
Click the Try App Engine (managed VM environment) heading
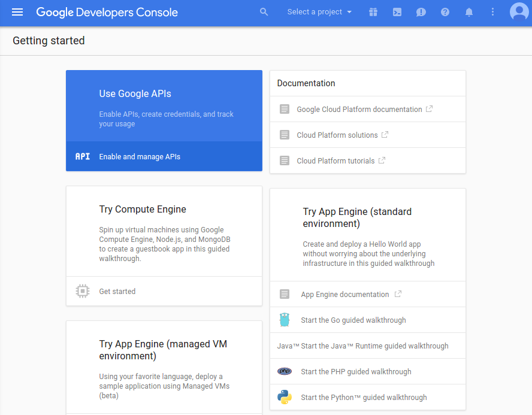pyautogui.click(x=163, y=350)
